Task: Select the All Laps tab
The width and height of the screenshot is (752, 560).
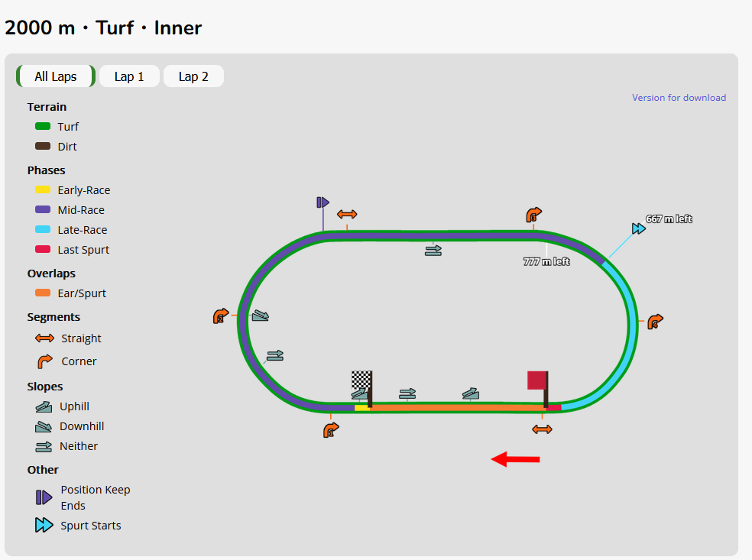Action: 56,76
